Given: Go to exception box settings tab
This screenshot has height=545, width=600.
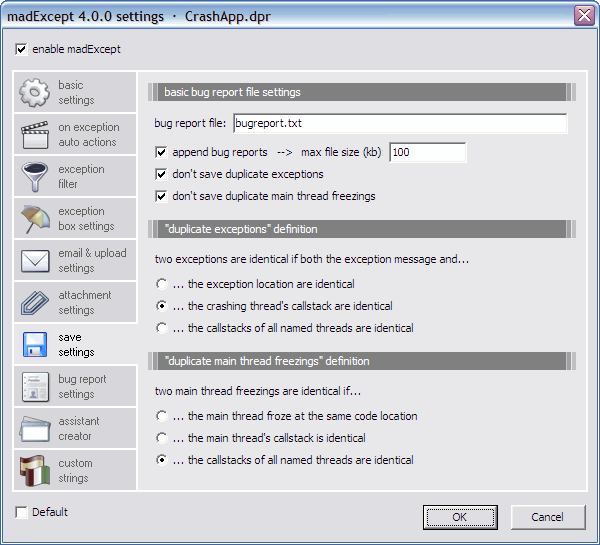Looking at the screenshot, I should click(75, 219).
